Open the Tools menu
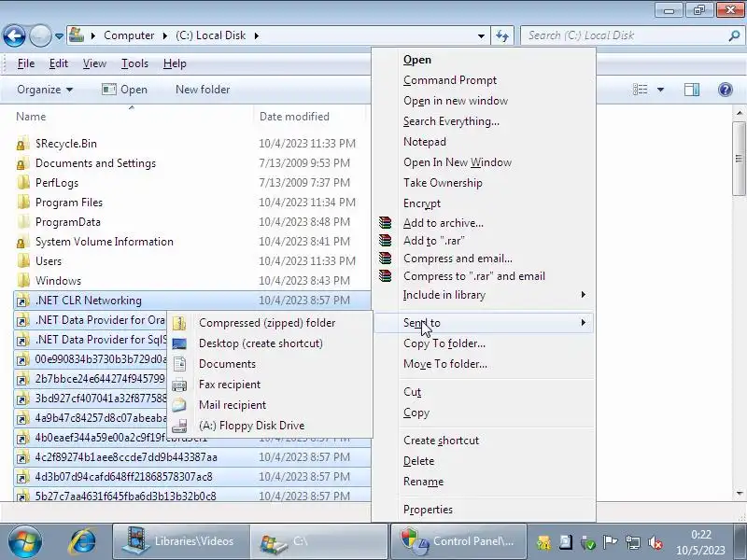The image size is (747, 560). point(134,63)
